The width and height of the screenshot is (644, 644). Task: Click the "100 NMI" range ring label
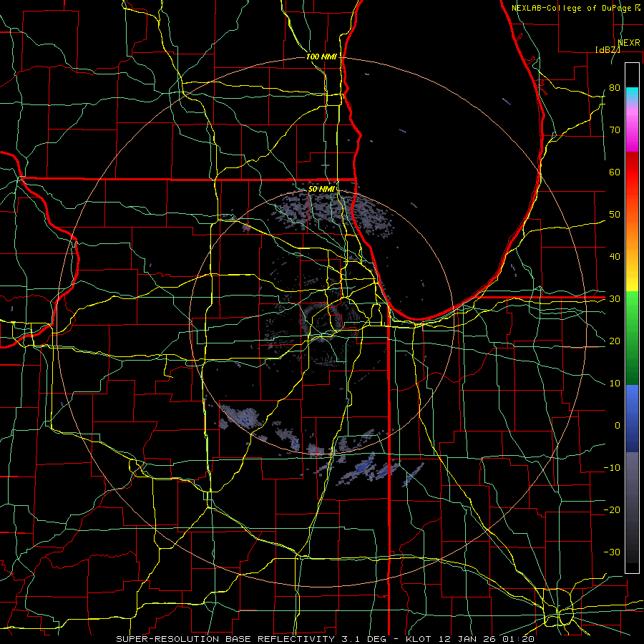coord(321,57)
